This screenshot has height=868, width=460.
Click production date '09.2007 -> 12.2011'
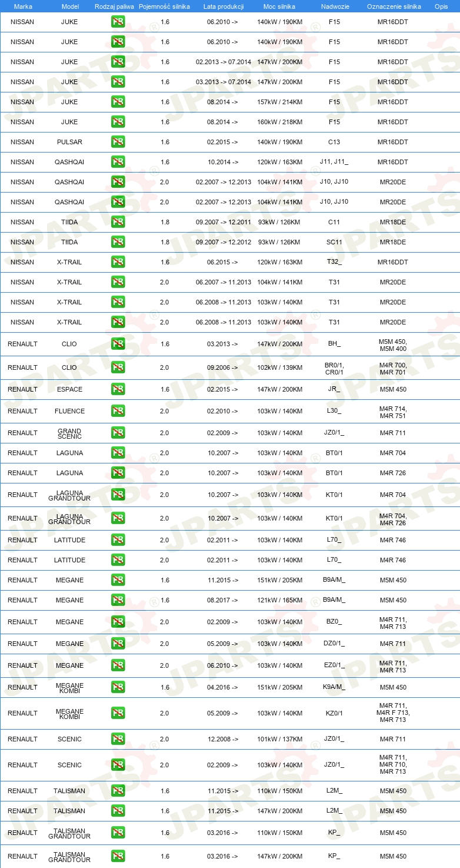tap(224, 222)
